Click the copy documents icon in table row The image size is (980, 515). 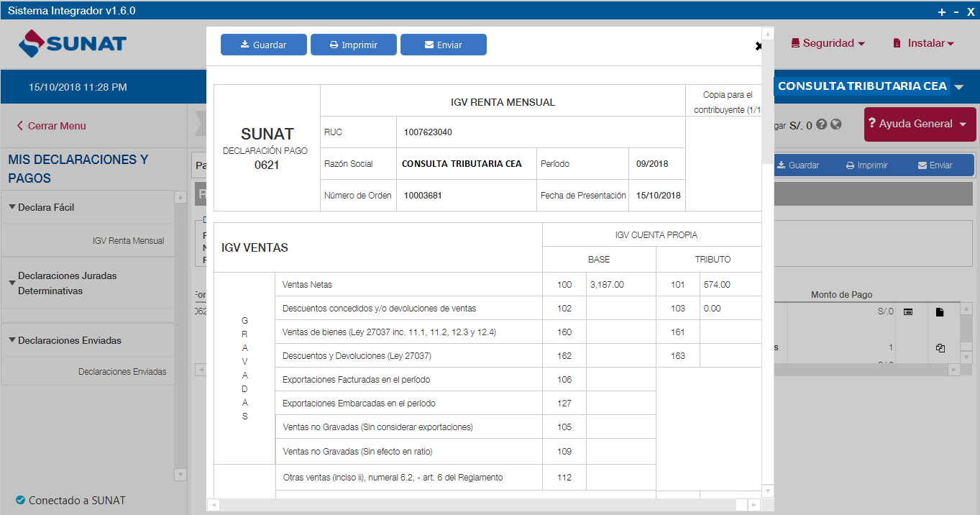point(940,348)
